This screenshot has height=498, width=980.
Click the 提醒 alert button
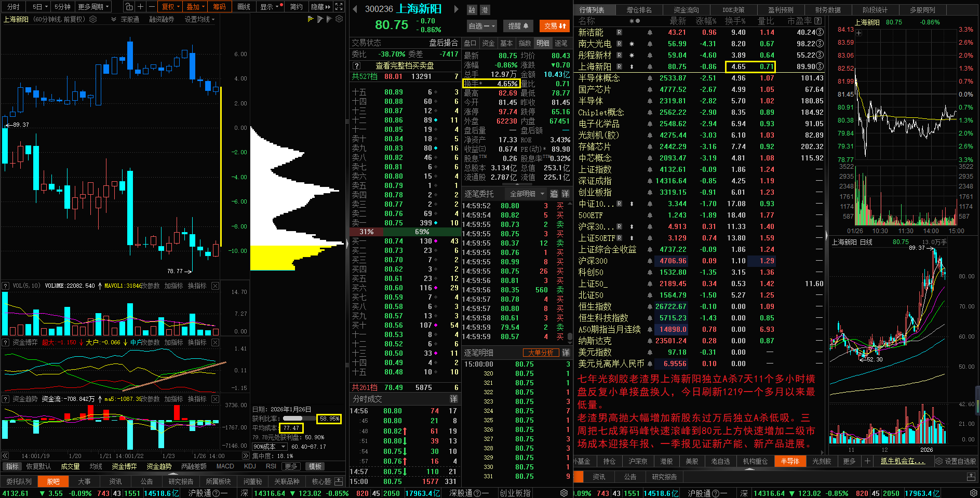pyautogui.click(x=518, y=25)
